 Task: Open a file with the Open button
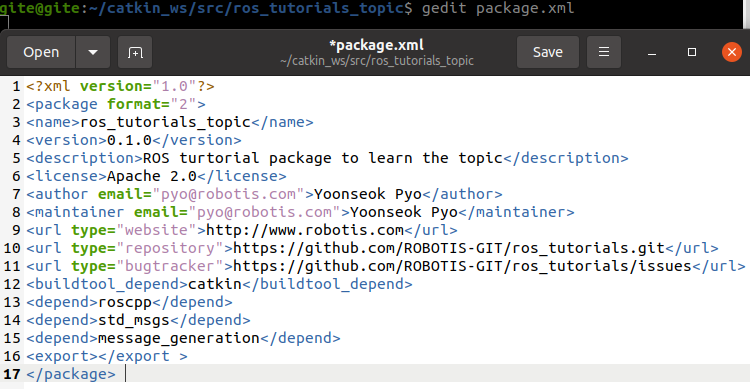pos(41,52)
